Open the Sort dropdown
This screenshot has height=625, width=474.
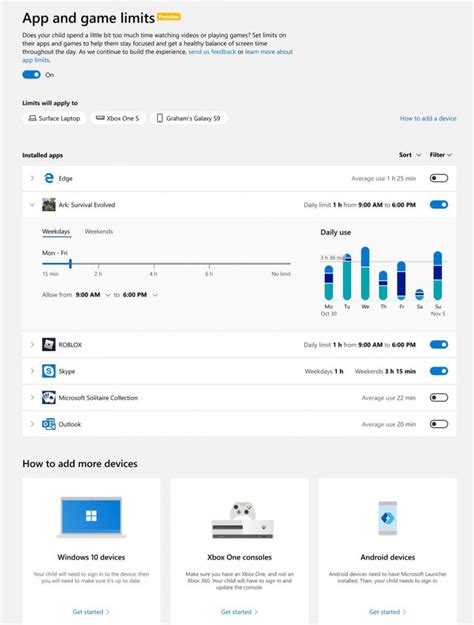[410, 155]
